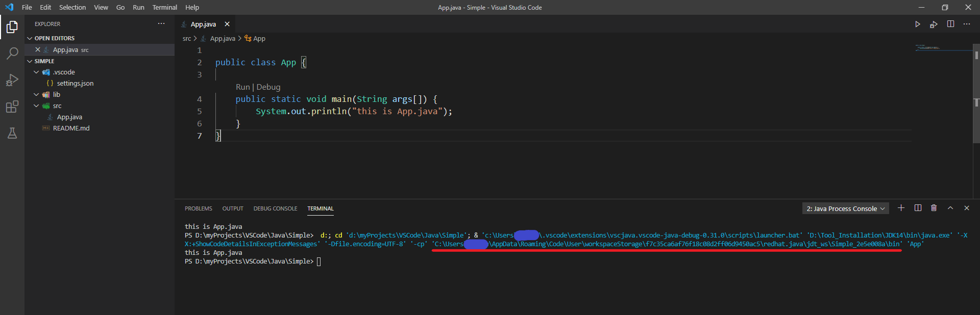Close the App.java editor tab

[x=227, y=24]
